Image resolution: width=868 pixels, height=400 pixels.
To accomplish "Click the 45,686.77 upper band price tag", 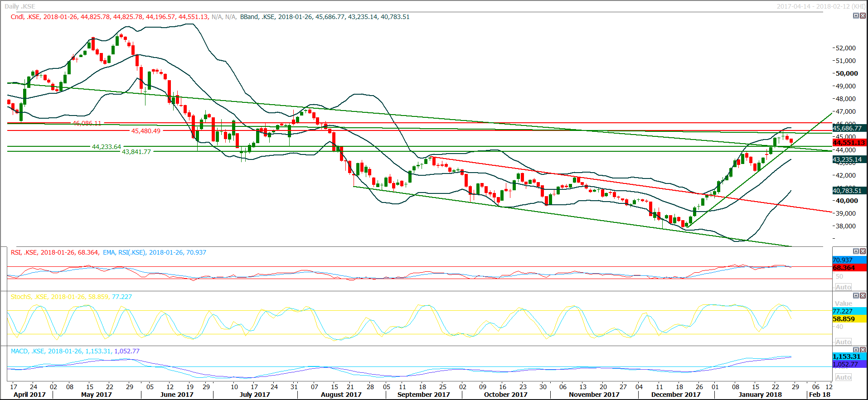I will (849, 128).
